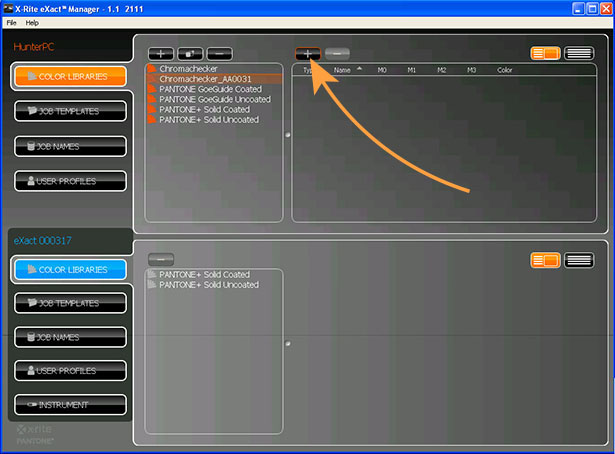Sort colors by Name column
This screenshot has width=615, height=454.
(x=342, y=70)
